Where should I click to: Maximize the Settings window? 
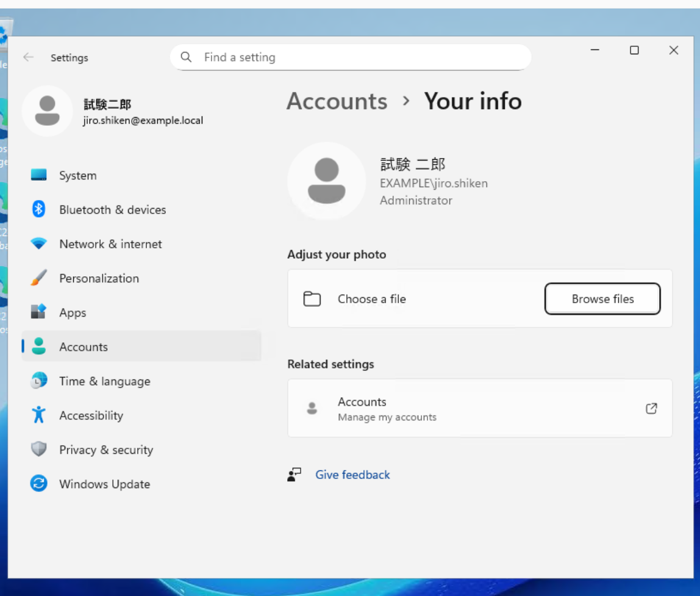[634, 51]
